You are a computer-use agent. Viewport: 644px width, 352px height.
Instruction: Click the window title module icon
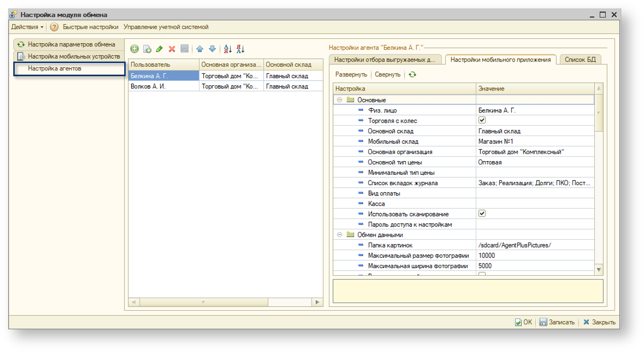click(13, 15)
